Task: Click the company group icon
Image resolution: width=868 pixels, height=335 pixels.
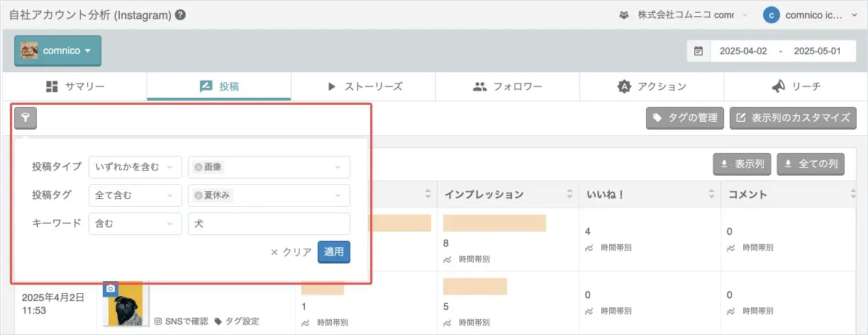Action: [624, 14]
